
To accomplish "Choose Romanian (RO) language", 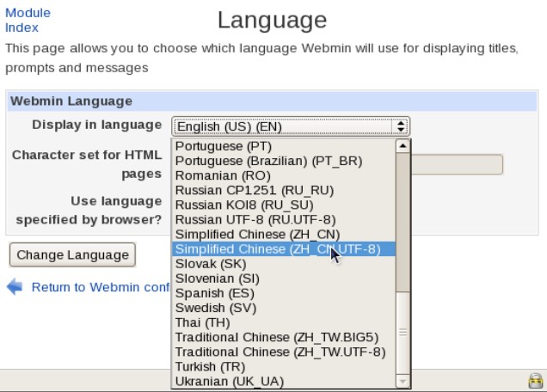I will click(x=284, y=175).
